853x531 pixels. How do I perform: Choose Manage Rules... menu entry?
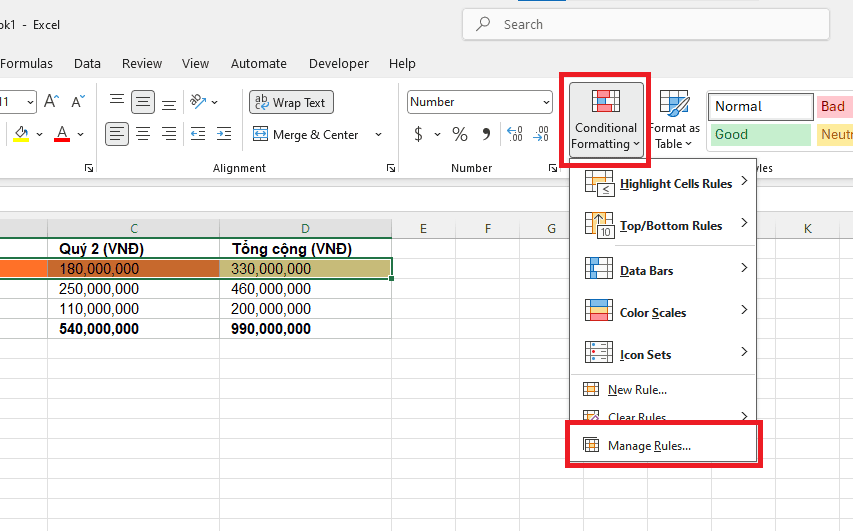663,446
